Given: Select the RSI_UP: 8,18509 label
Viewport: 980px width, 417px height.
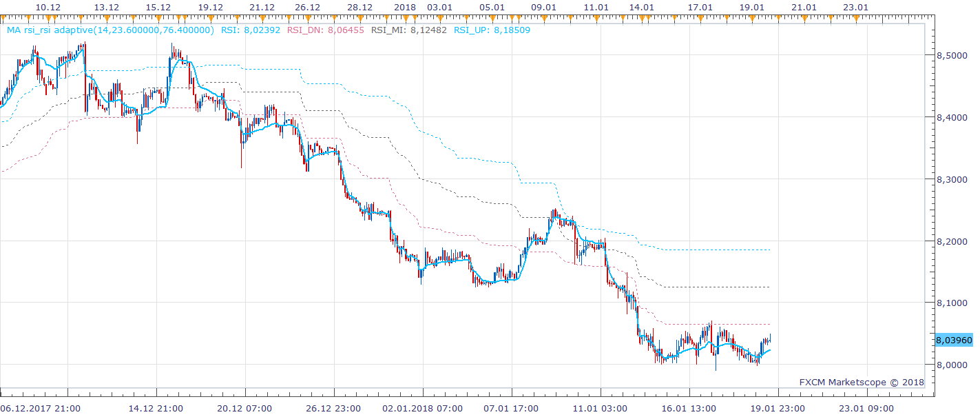Looking at the screenshot, I should pos(492,30).
